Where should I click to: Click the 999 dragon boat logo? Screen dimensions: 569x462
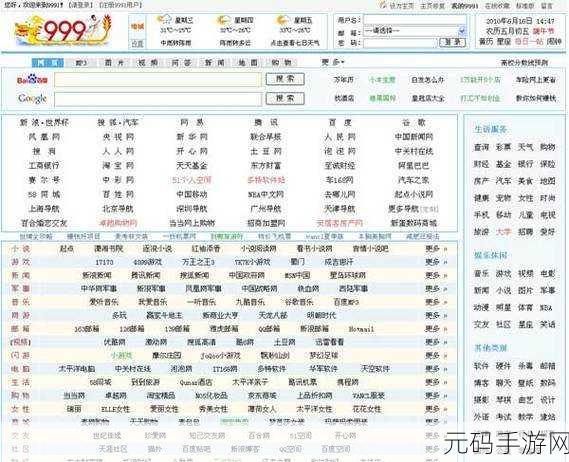(62, 30)
